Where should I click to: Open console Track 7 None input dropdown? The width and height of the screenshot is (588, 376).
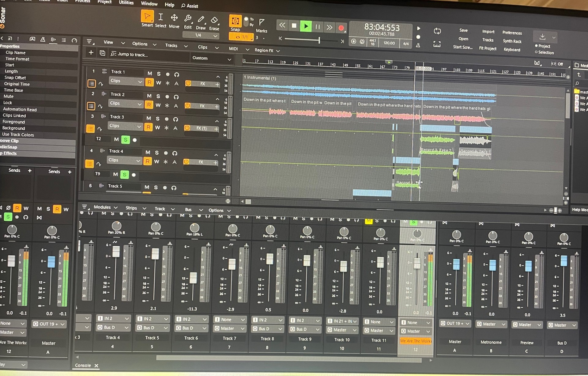pyautogui.click(x=230, y=320)
